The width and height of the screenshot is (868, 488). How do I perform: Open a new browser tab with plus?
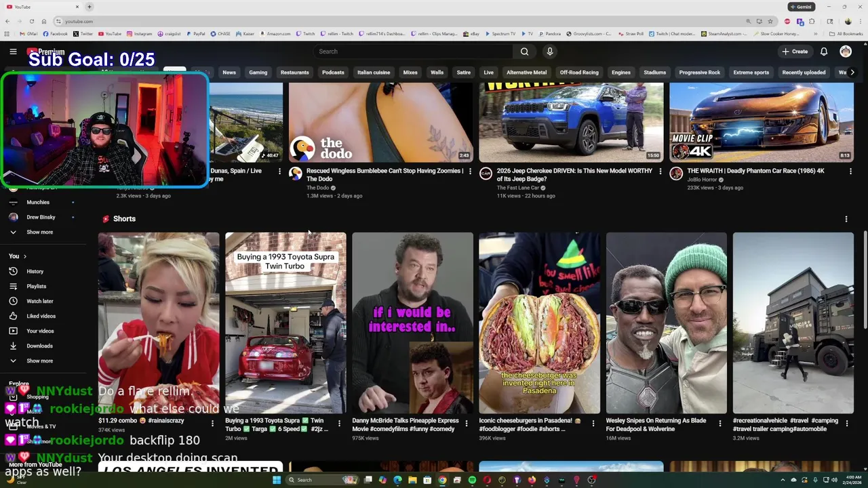[89, 7]
